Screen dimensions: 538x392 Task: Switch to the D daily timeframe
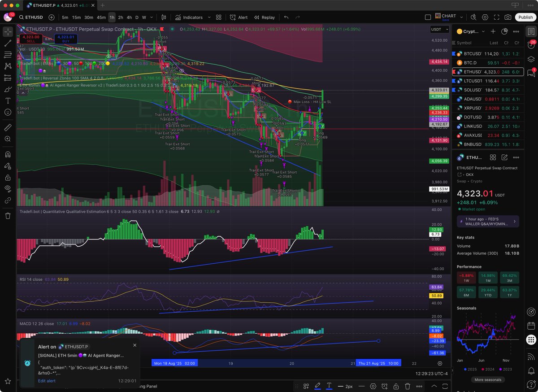click(137, 17)
